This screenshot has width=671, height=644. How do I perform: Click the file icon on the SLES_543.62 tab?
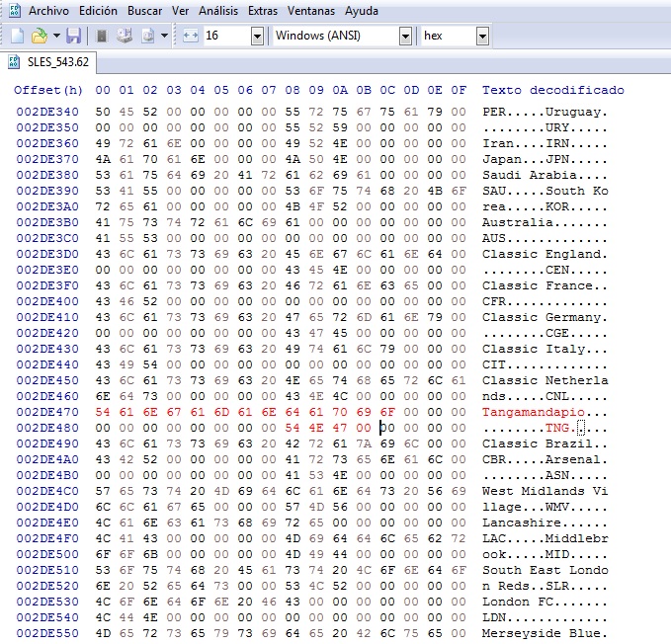pos(14,62)
